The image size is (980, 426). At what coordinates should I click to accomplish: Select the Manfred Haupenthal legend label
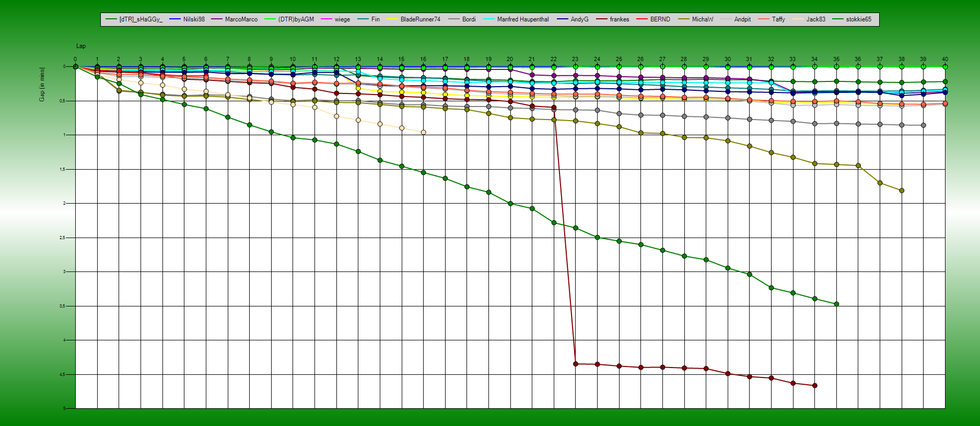[523, 19]
